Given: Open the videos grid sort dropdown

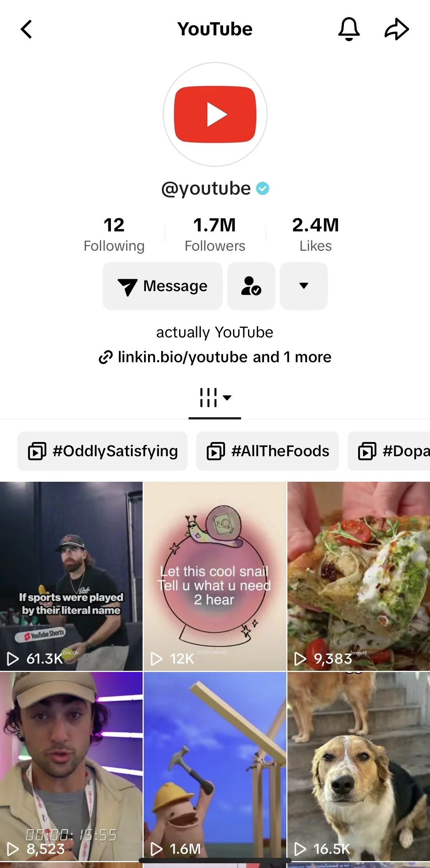Looking at the screenshot, I should [x=215, y=398].
